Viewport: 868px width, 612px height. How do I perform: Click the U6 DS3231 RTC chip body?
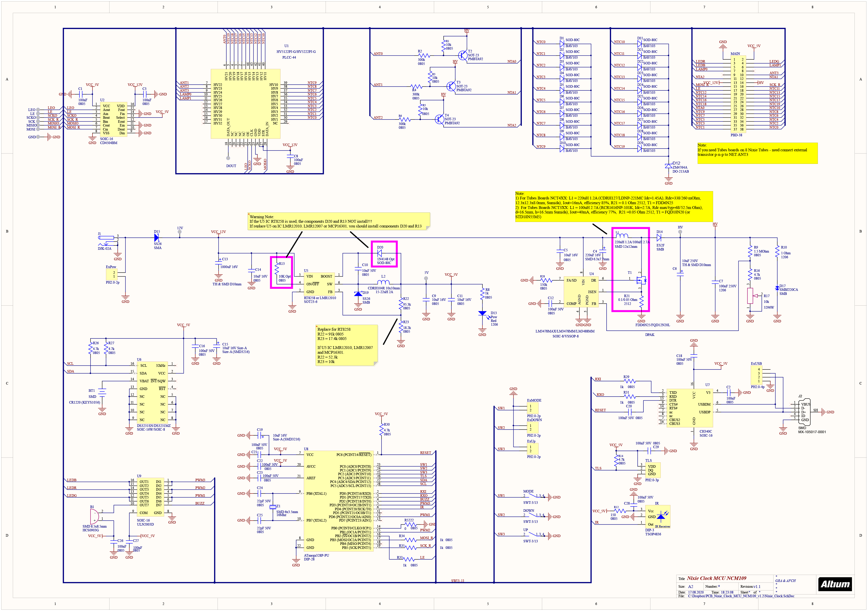152,392
